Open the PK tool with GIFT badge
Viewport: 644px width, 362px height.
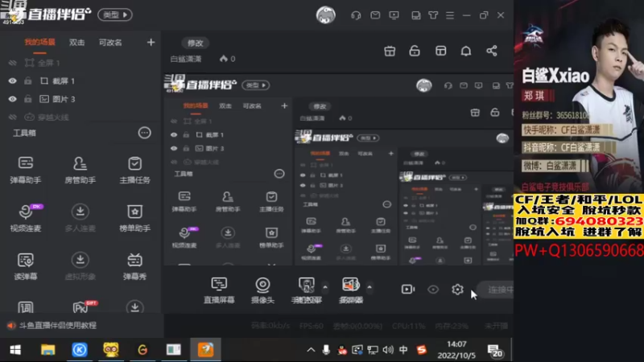[x=81, y=306]
